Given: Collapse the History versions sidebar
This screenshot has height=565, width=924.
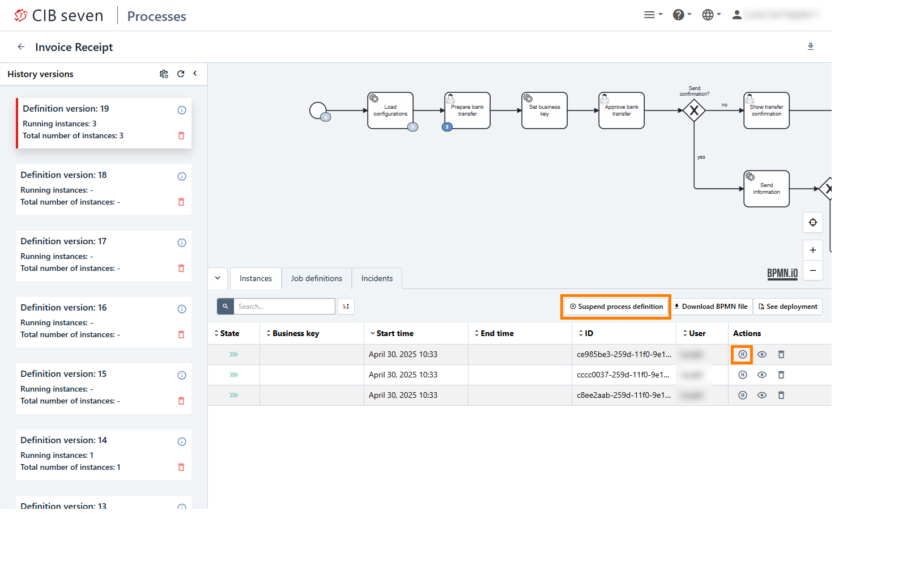Looking at the screenshot, I should pyautogui.click(x=195, y=74).
